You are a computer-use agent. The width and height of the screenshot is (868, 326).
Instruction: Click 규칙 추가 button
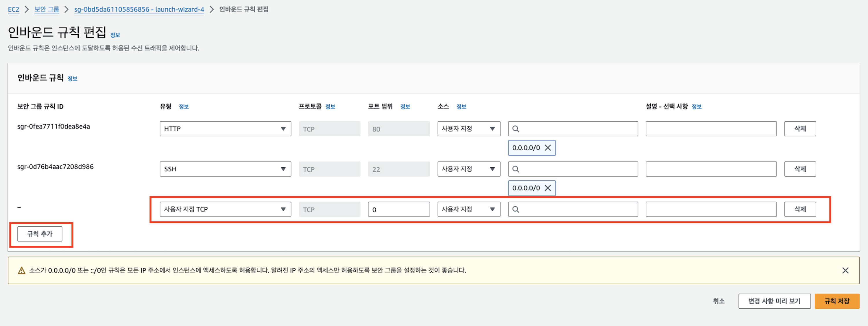[x=40, y=234]
